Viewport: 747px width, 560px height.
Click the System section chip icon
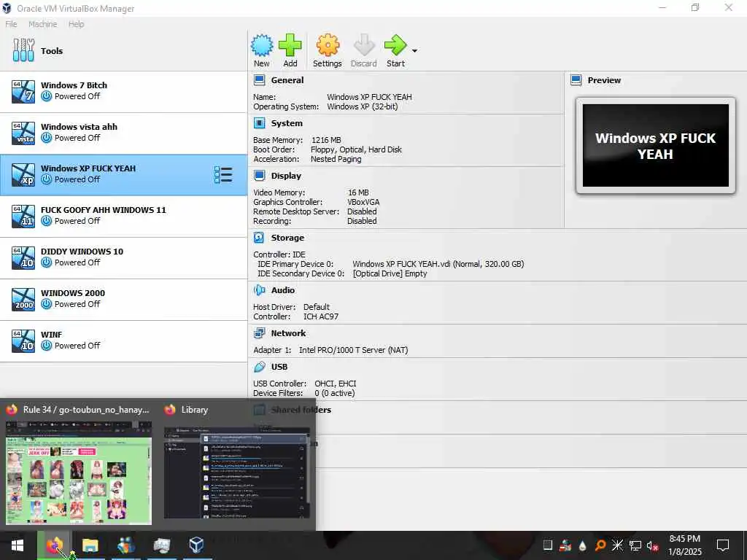point(259,123)
